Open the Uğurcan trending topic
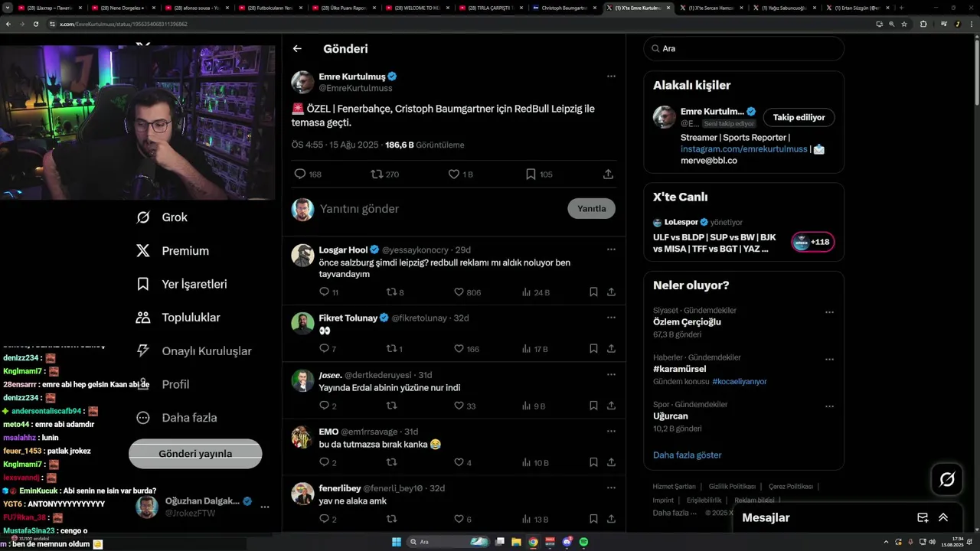This screenshot has width=980, height=551. (x=671, y=416)
